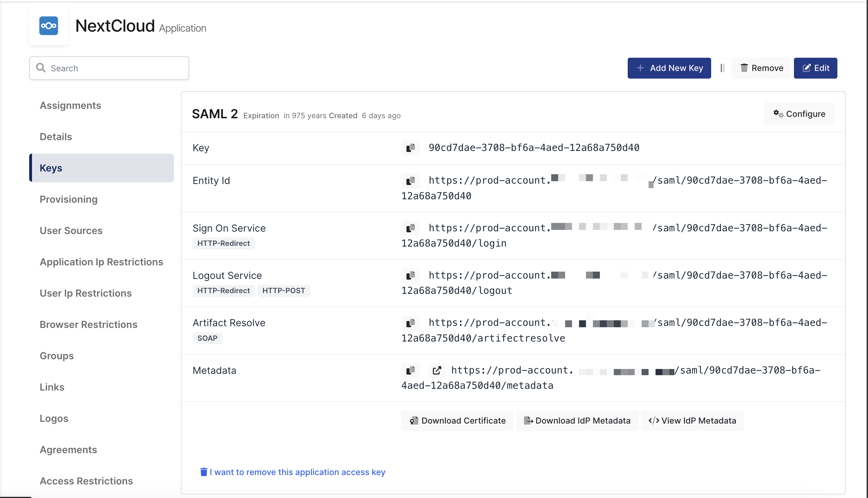Copy the Logout Service URL
This screenshot has height=498, width=868.
tap(410, 275)
